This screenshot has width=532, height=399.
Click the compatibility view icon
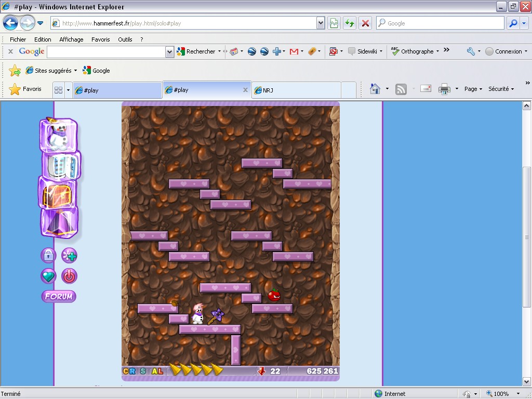pyautogui.click(x=334, y=23)
